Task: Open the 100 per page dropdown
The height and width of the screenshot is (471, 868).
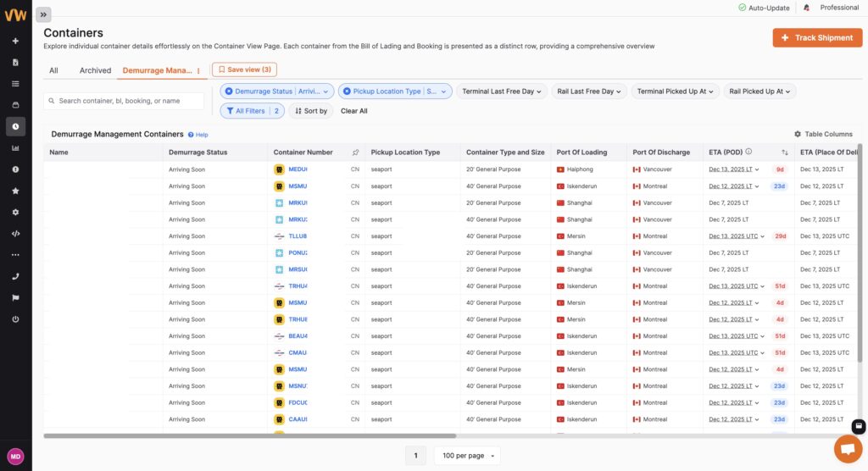Action: (x=466, y=456)
